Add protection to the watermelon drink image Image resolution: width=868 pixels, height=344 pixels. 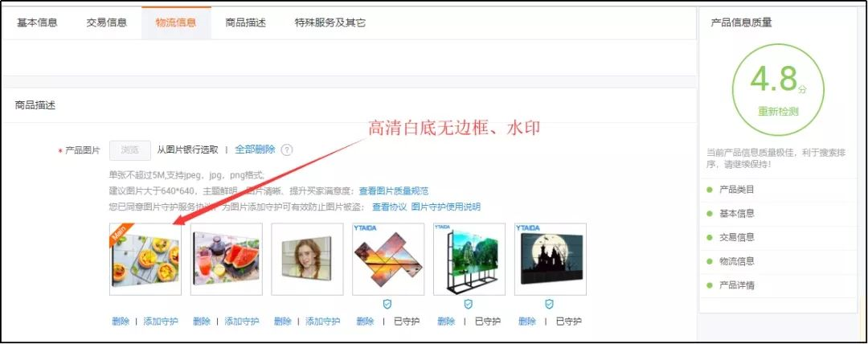(x=242, y=321)
